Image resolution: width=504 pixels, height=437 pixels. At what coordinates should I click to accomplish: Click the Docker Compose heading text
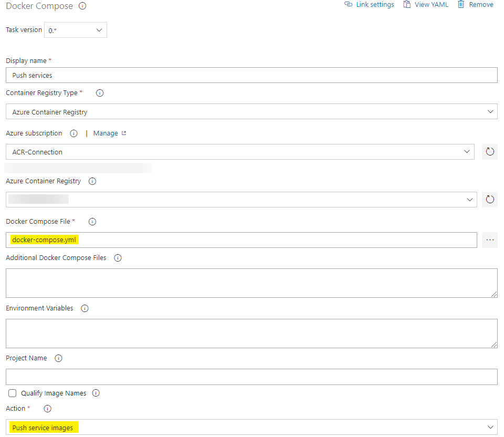tap(39, 6)
